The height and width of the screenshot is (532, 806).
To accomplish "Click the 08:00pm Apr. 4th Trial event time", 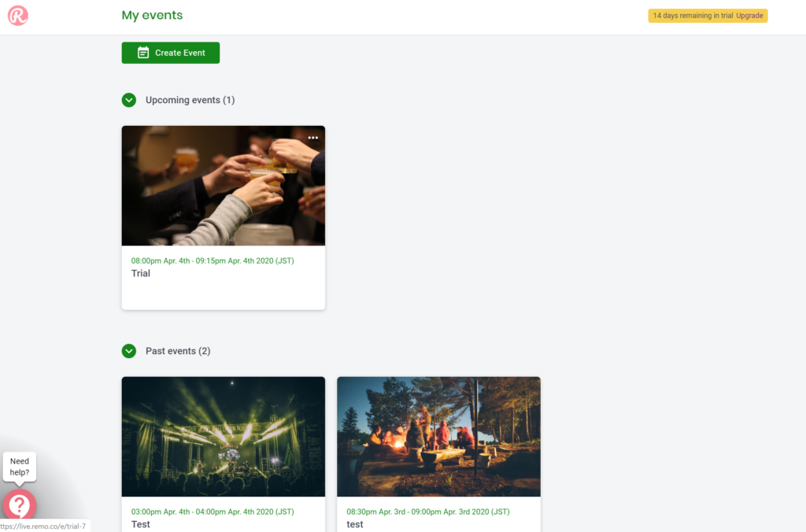I will pos(213,260).
